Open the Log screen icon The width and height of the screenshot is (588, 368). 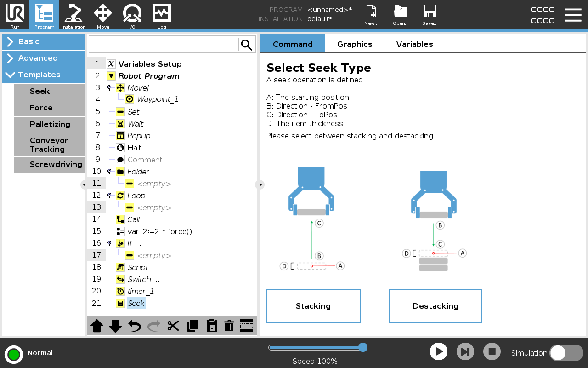(x=162, y=15)
